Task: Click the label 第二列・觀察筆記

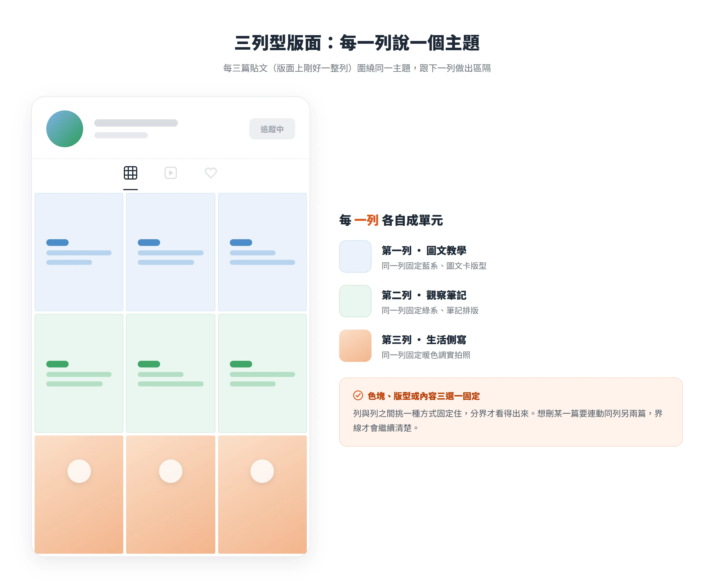Action: pyautogui.click(x=424, y=295)
